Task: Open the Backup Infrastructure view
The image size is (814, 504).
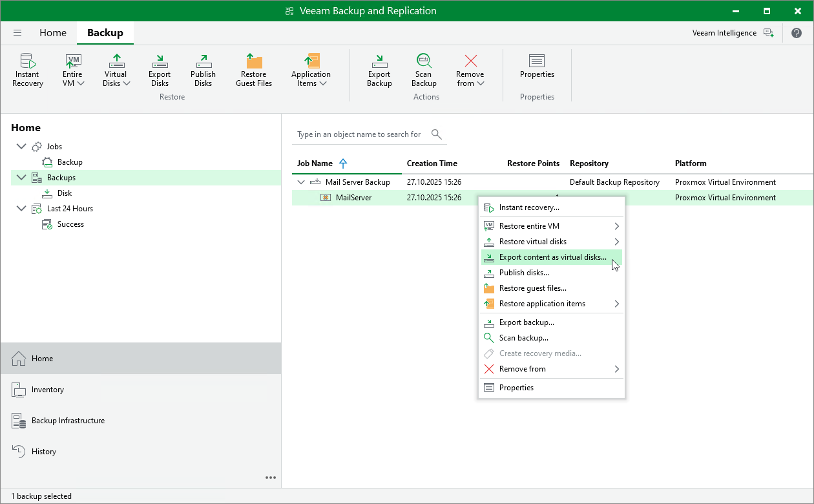Action: point(68,421)
